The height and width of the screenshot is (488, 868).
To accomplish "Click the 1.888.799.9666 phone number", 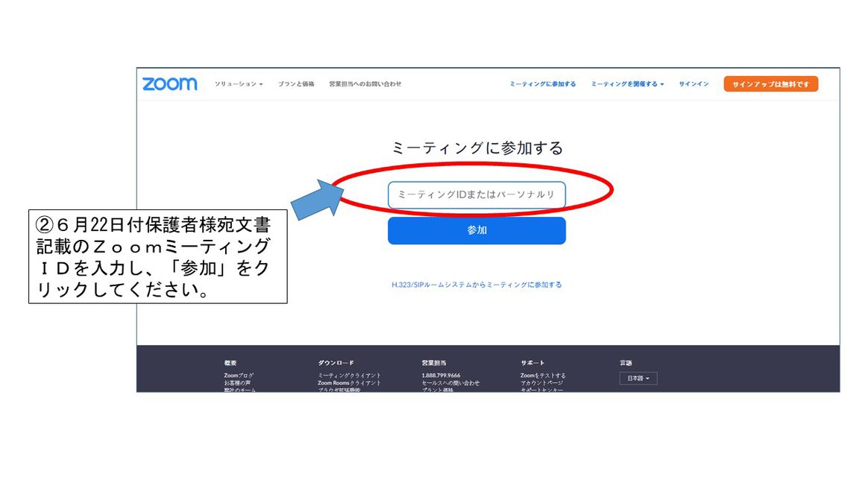I will coord(441,375).
